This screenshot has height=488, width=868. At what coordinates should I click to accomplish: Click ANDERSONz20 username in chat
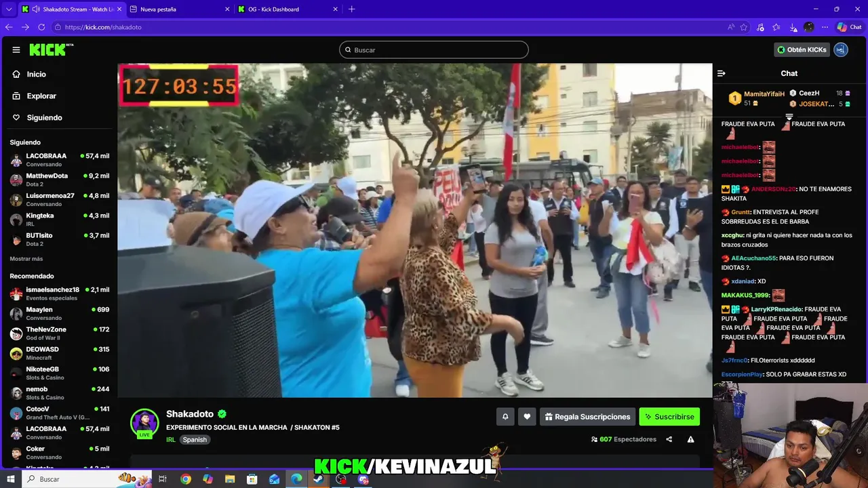[773, 189]
